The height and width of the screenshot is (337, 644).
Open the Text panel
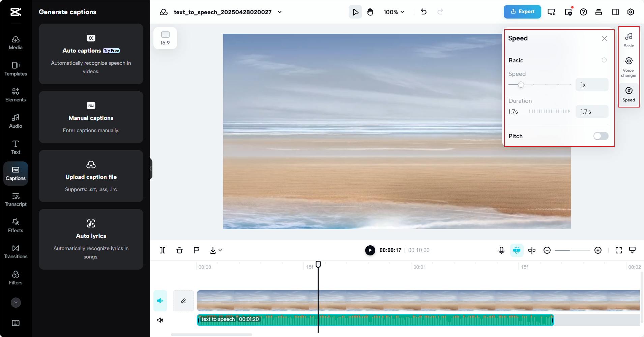click(16, 147)
